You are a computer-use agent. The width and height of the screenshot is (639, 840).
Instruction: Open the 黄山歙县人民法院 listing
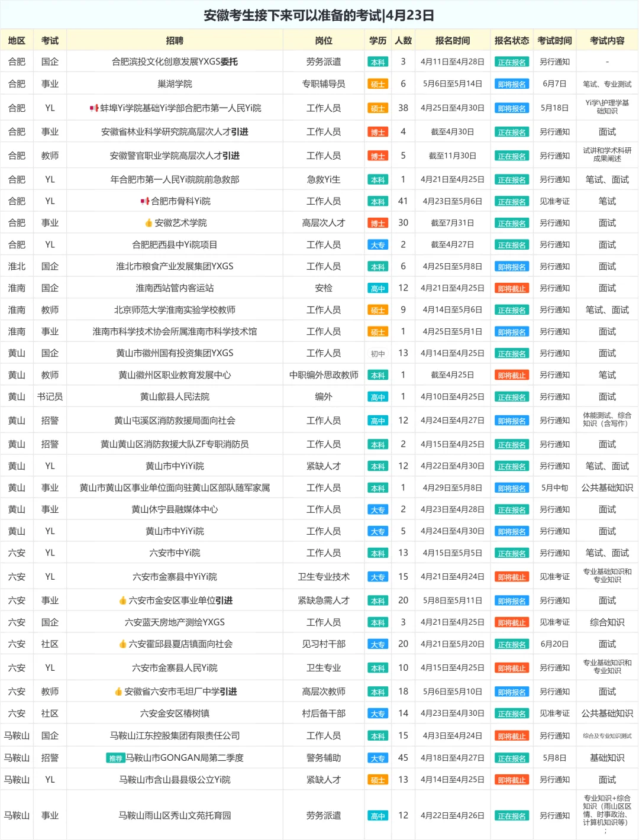[x=175, y=396]
